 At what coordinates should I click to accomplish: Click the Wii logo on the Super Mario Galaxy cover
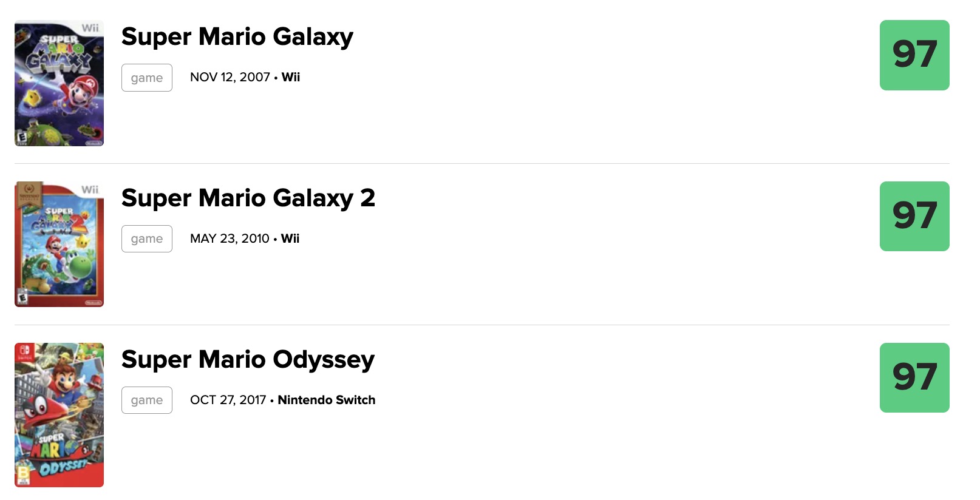tap(90, 28)
